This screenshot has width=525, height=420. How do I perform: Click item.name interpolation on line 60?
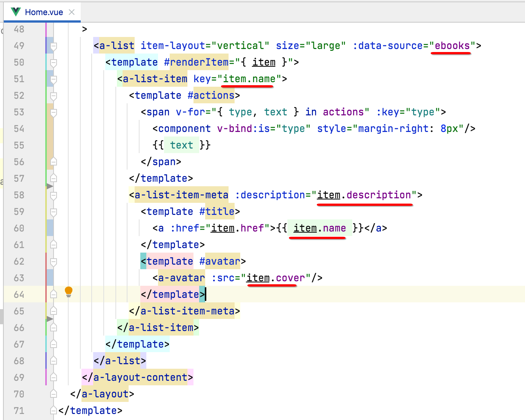point(319,228)
